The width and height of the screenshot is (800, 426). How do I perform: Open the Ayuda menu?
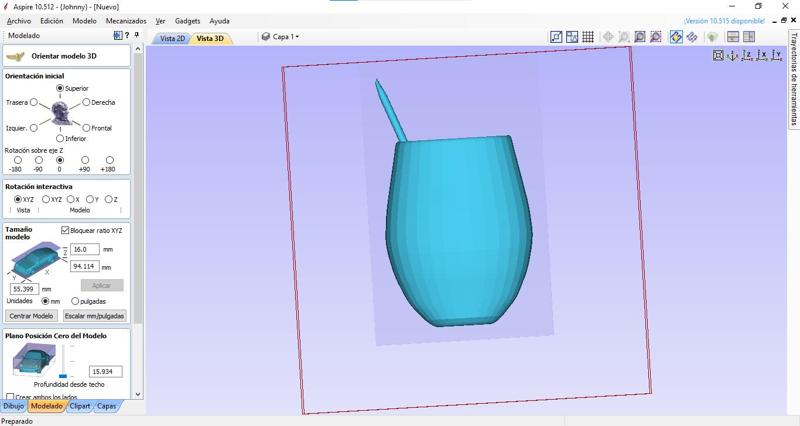(219, 21)
